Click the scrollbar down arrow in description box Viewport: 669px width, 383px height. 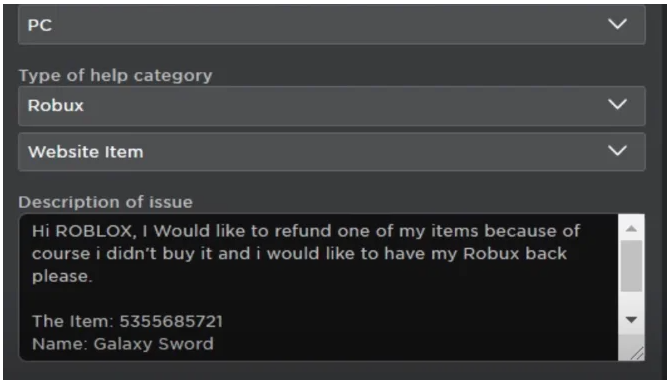[631, 319]
